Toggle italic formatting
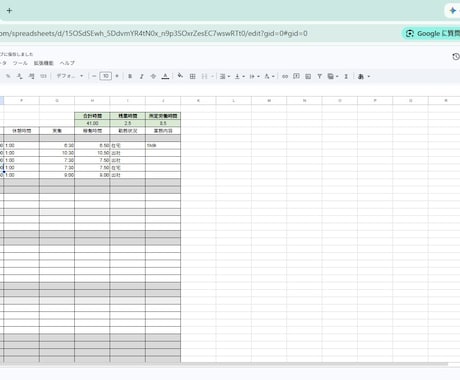The width and height of the screenshot is (460, 380). pos(142,76)
